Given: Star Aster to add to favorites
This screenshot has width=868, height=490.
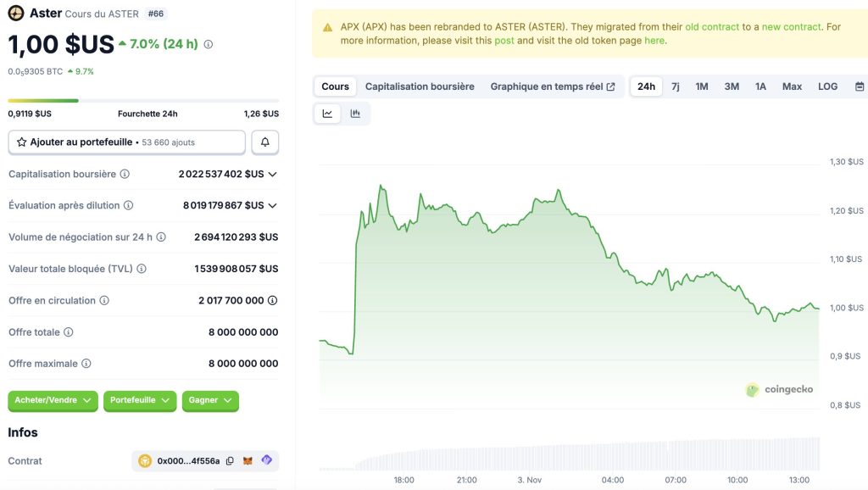Looking at the screenshot, I should [x=21, y=142].
